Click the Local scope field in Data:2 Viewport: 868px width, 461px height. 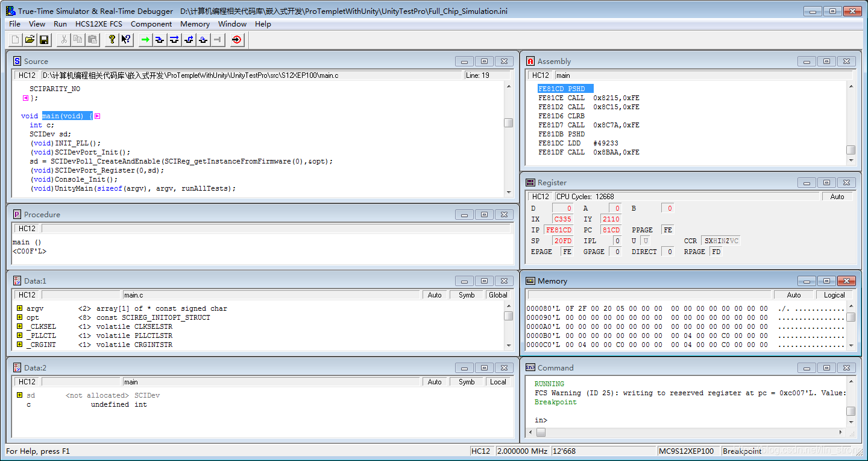[498, 382]
